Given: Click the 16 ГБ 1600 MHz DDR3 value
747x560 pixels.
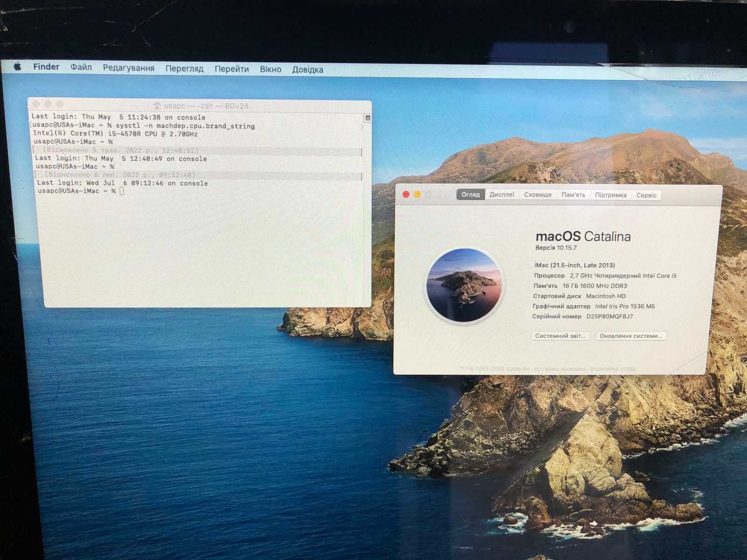Looking at the screenshot, I should 595,286.
